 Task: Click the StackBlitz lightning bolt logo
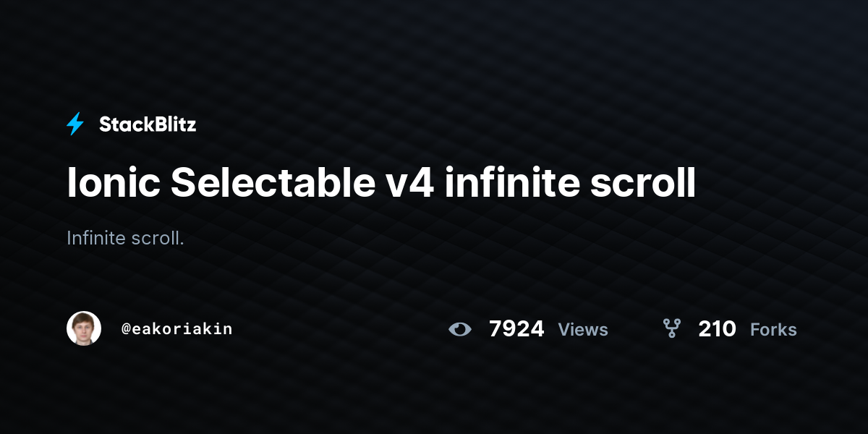coord(75,124)
